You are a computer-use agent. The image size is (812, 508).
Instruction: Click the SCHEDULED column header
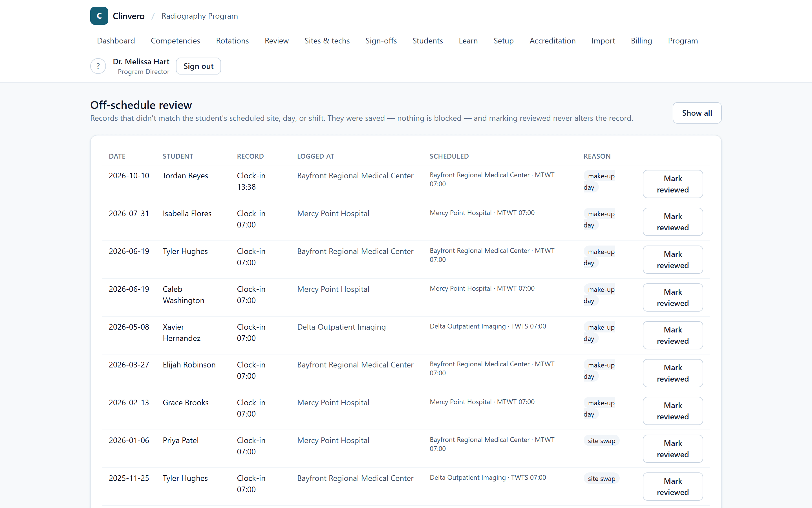click(x=449, y=156)
